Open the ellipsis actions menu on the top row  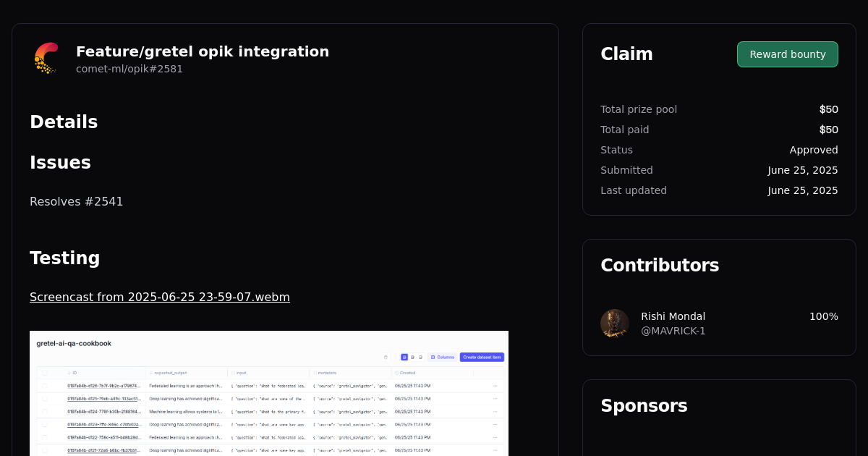click(x=495, y=385)
